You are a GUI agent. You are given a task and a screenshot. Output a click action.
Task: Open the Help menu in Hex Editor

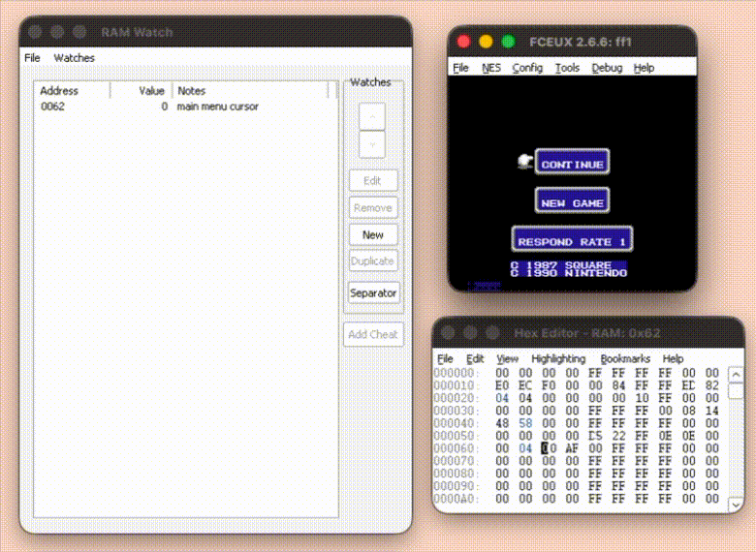coord(673,359)
